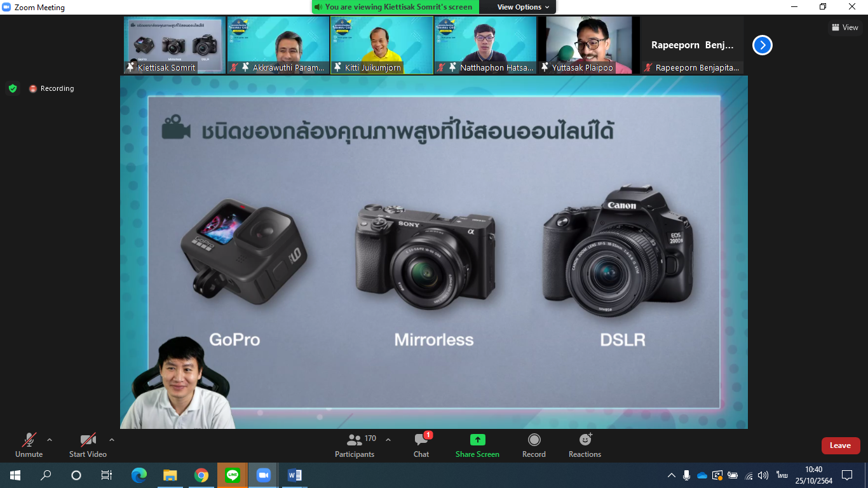The width and height of the screenshot is (868, 488).
Task: Open Windows notification center
Action: click(x=846, y=475)
